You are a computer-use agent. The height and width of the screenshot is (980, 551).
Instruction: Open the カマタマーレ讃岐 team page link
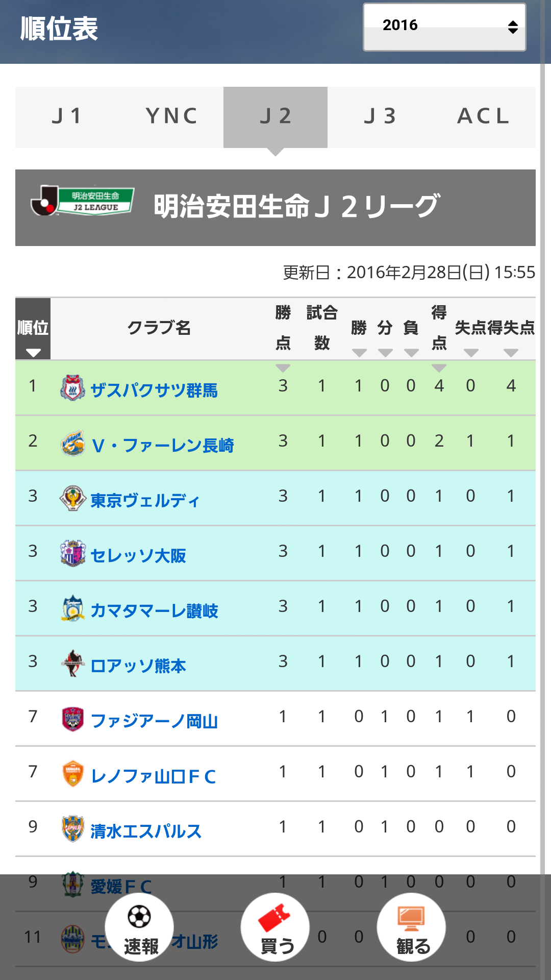tap(154, 610)
